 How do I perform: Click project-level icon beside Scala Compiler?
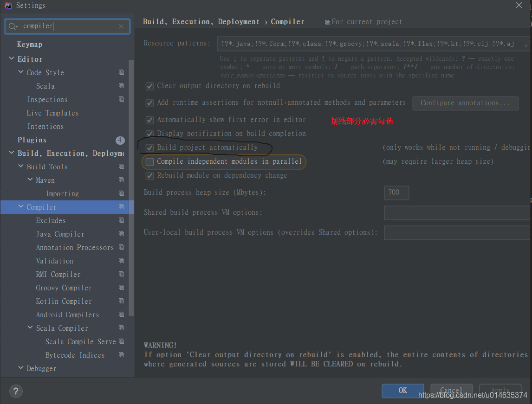[x=121, y=328]
